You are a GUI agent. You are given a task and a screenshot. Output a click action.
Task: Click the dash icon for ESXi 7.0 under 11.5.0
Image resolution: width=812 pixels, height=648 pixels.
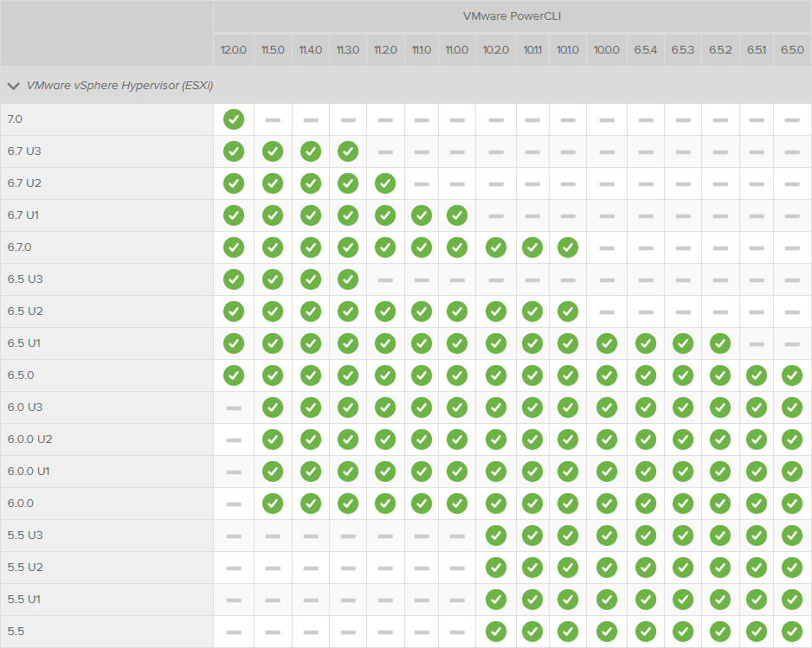272,119
